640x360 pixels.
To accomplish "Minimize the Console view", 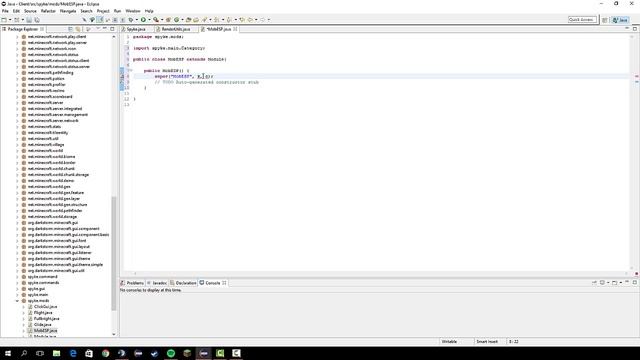I will click(x=627, y=282).
